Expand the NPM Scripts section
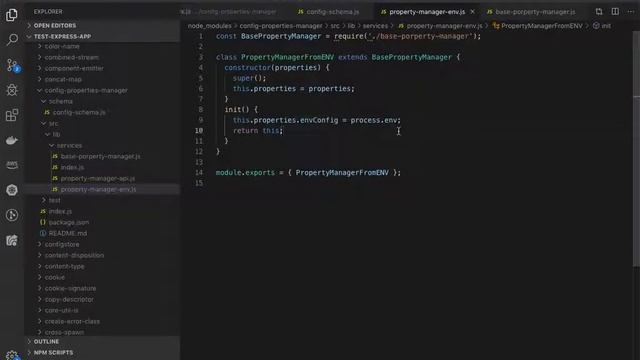 pyautogui.click(x=102, y=352)
